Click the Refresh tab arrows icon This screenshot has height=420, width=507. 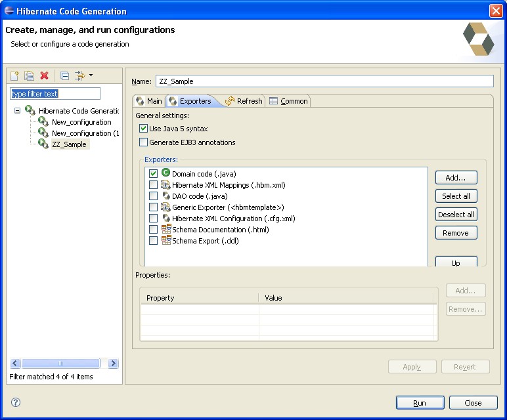(230, 101)
